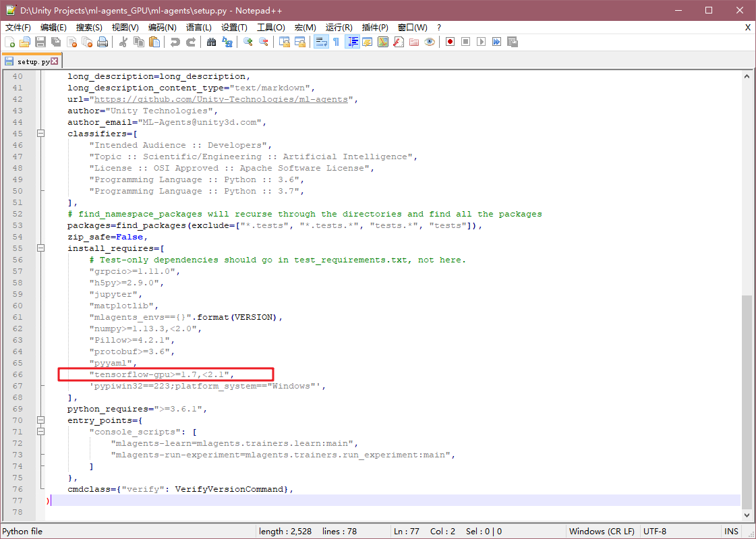Open the 编码(N) menu

point(163,28)
